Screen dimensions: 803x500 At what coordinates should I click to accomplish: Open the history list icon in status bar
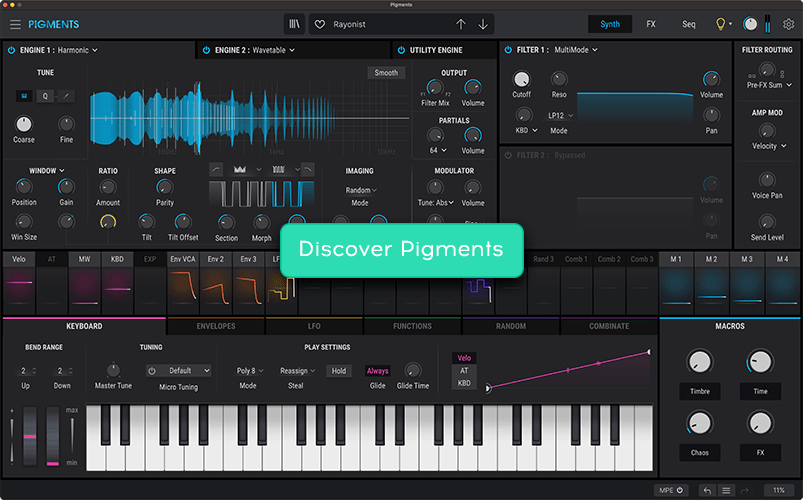tap(726, 490)
